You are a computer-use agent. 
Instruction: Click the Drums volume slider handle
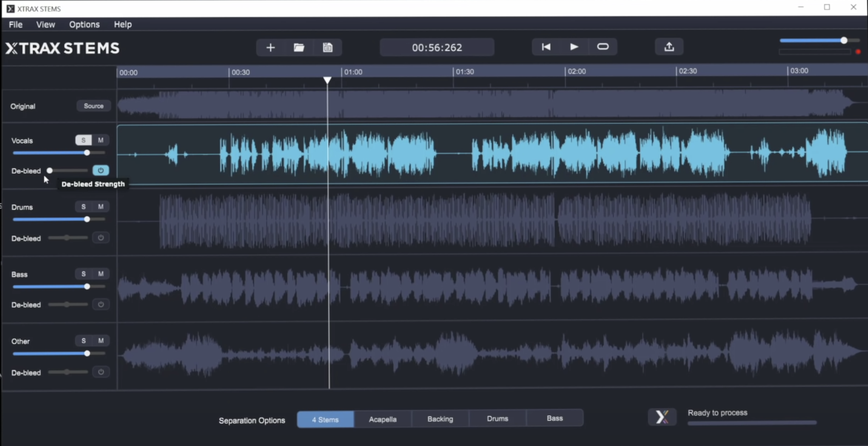[87, 219]
